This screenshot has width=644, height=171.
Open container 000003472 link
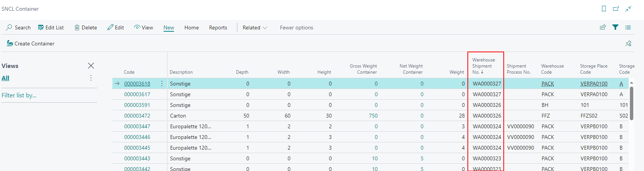click(137, 116)
